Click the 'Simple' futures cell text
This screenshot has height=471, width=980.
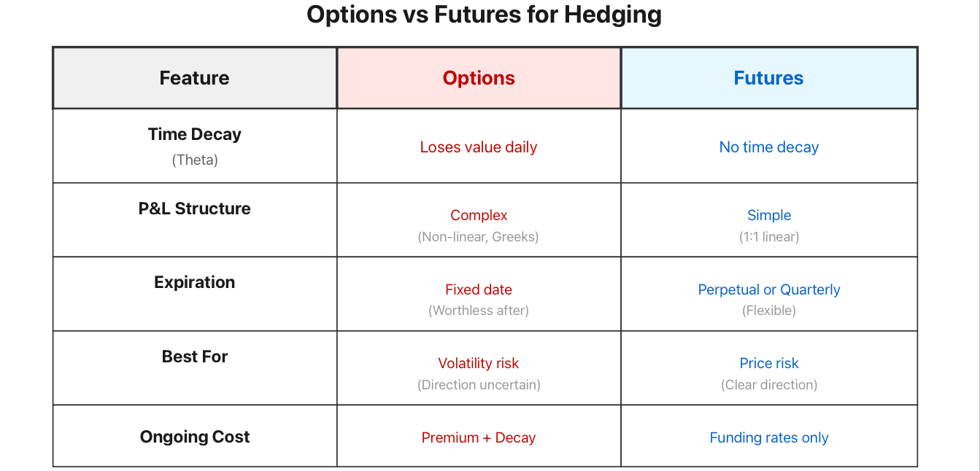pyautogui.click(x=769, y=215)
